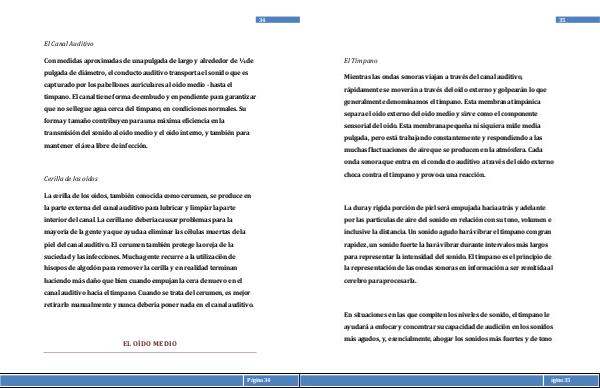
Task: Click the paragraph beginning 'La cerilla de los oídos'
Action: point(149,250)
